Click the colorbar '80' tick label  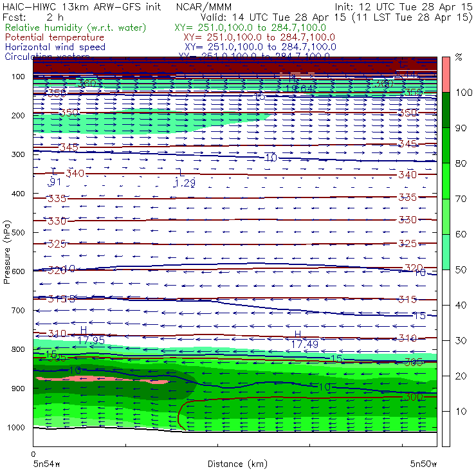tap(461, 163)
